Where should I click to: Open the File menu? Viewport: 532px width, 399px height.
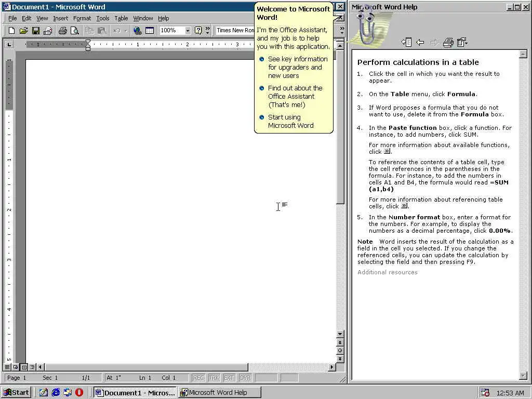click(x=12, y=18)
